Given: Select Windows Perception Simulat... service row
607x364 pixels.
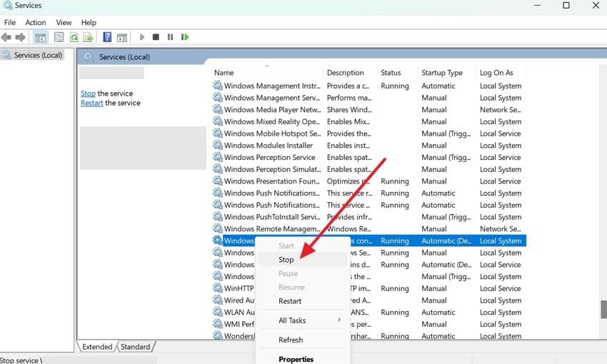Looking at the screenshot, I should pyautogui.click(x=369, y=169).
